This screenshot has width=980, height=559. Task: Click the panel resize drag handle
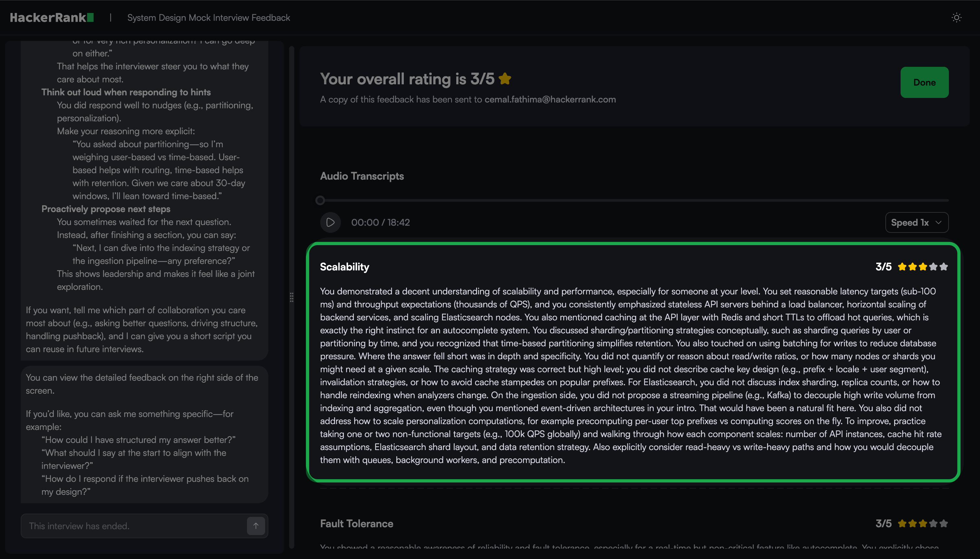click(x=292, y=297)
